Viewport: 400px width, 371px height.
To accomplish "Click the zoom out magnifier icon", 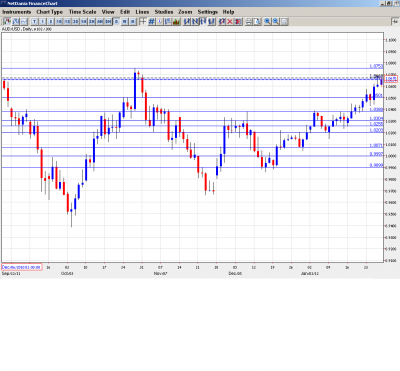I will click(276, 22).
